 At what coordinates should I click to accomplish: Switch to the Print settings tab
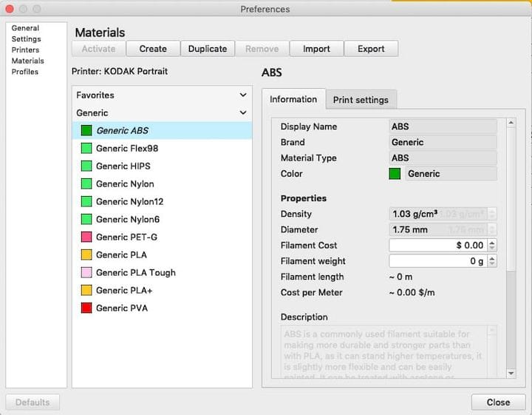[x=361, y=100]
